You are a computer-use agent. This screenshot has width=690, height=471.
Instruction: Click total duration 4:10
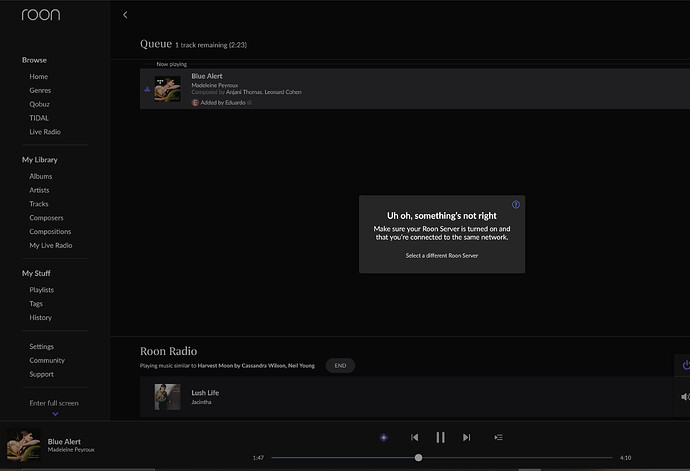(x=625, y=458)
